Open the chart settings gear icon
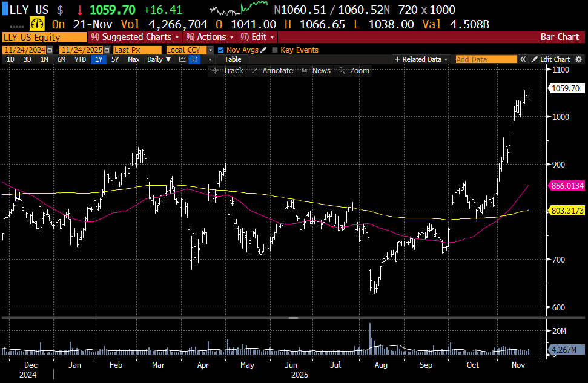 pyautogui.click(x=579, y=59)
